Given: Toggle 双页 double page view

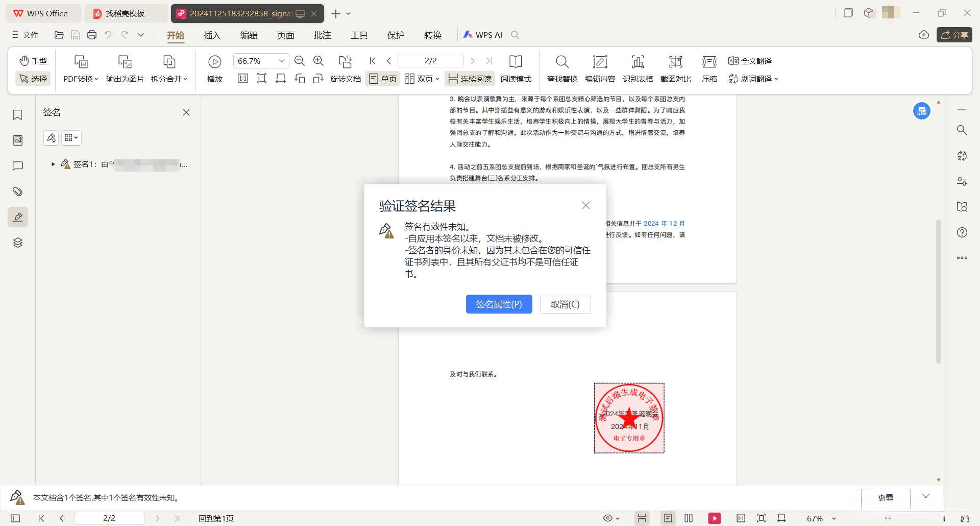Looking at the screenshot, I should [422, 79].
